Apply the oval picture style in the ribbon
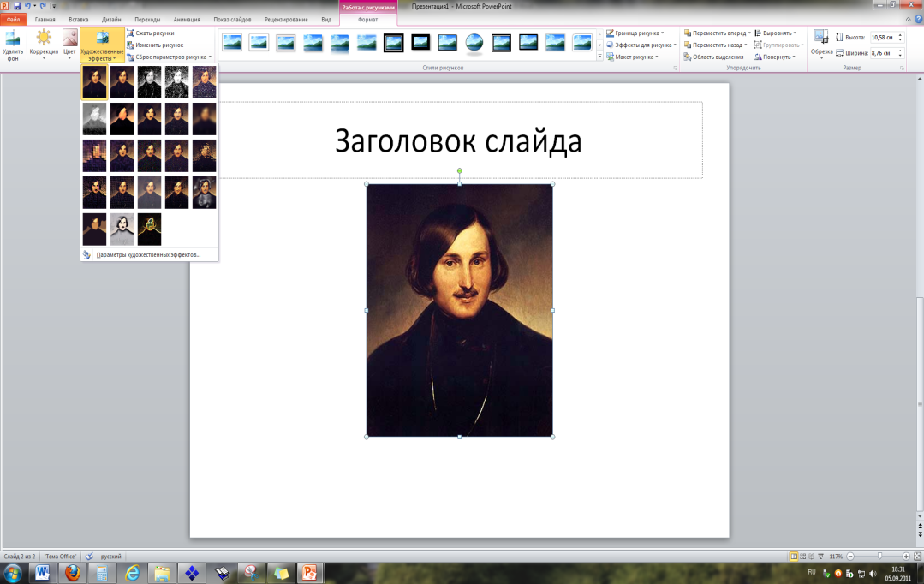This screenshot has height=584, width=924. 474,43
